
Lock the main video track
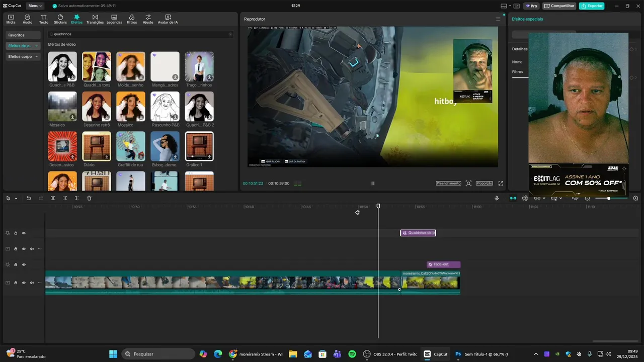pos(16,283)
